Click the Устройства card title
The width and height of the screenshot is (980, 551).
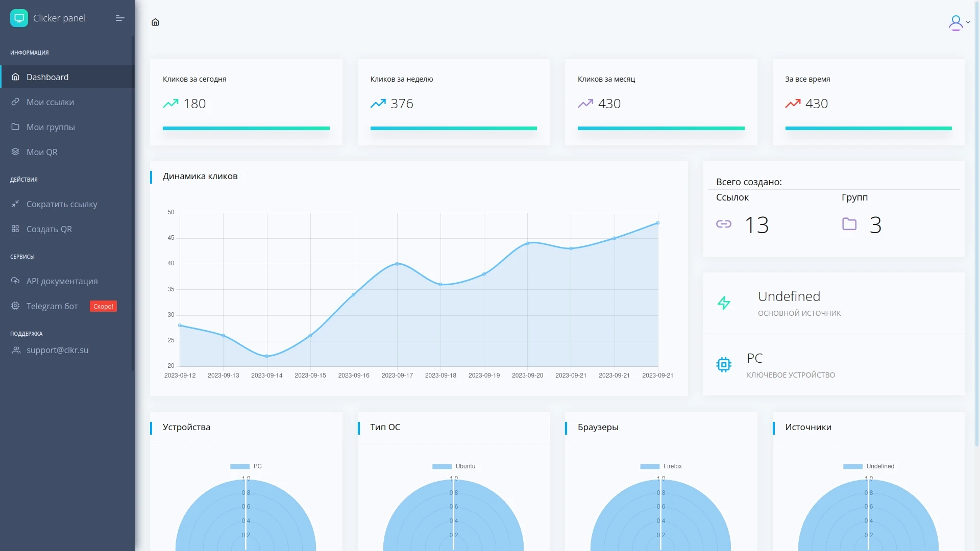pos(186,427)
